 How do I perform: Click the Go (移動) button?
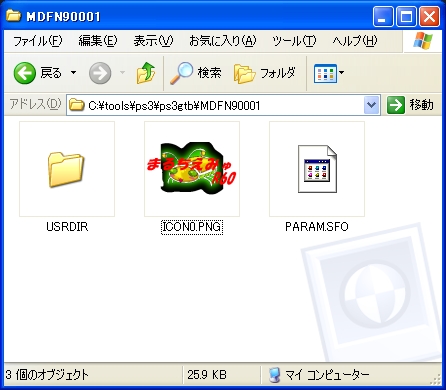coord(410,105)
